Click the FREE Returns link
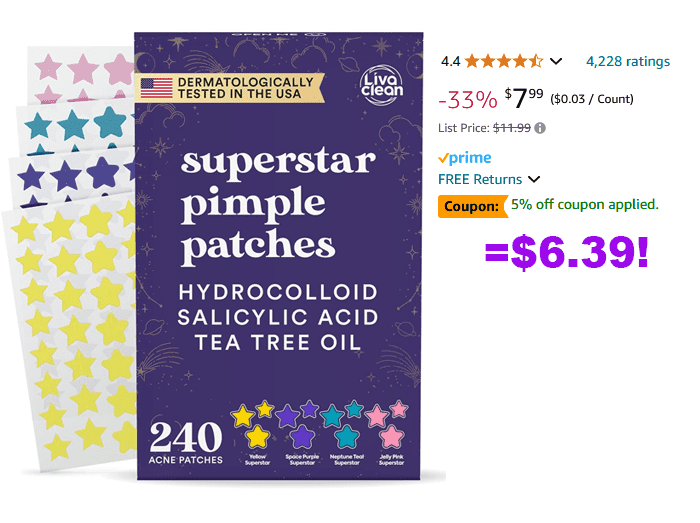This screenshot has height=523, width=700. 480,180
